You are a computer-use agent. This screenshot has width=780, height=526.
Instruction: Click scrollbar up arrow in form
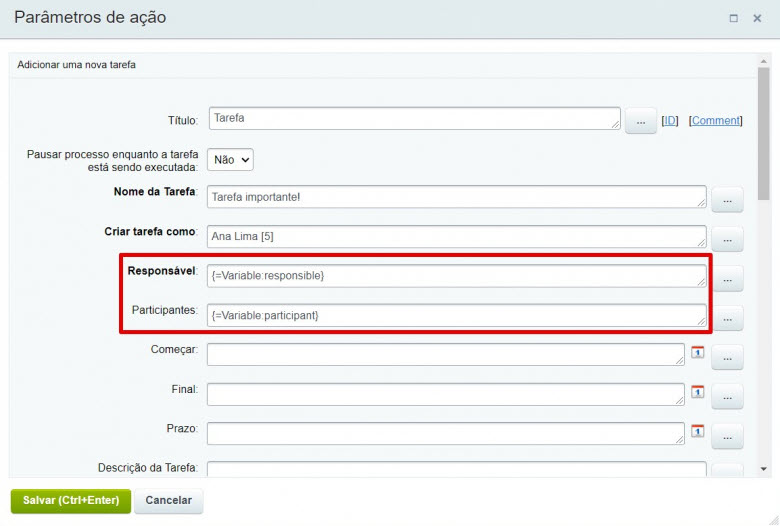[x=764, y=61]
